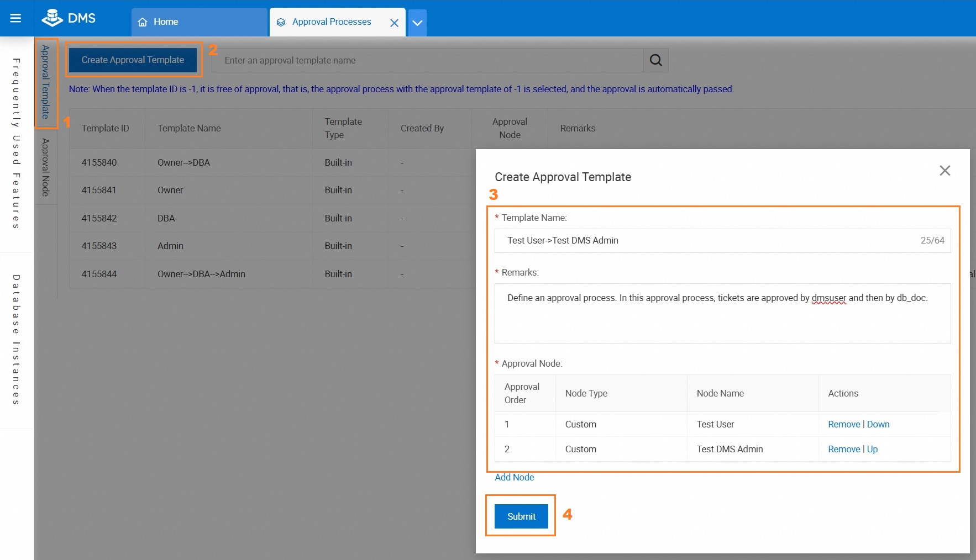Screen dimensions: 976x560
Task: Switch to the Home tab
Action: click(x=200, y=22)
